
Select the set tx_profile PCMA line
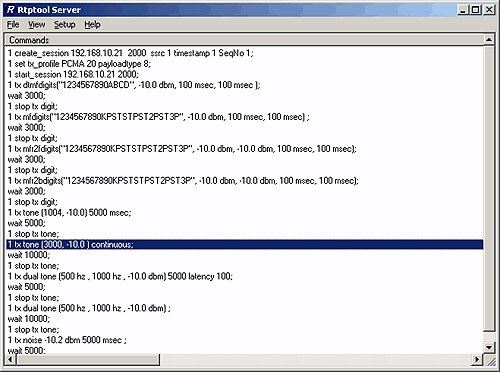245,64
